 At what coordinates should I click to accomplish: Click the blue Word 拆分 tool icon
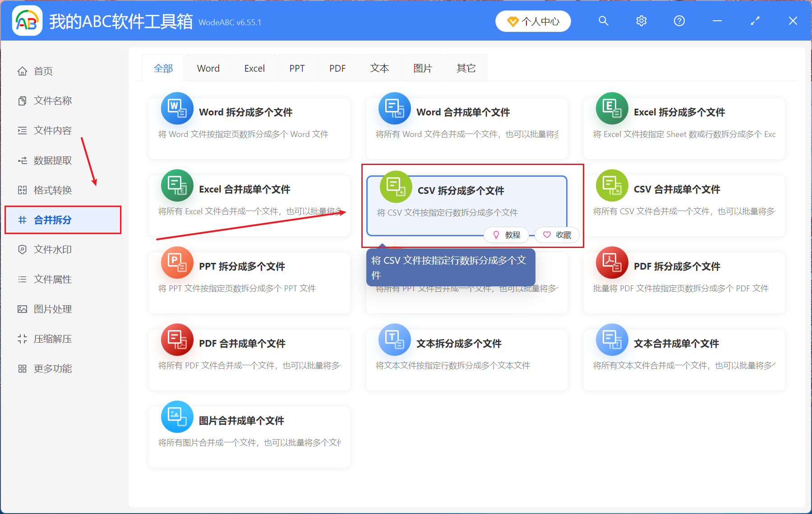click(x=177, y=109)
